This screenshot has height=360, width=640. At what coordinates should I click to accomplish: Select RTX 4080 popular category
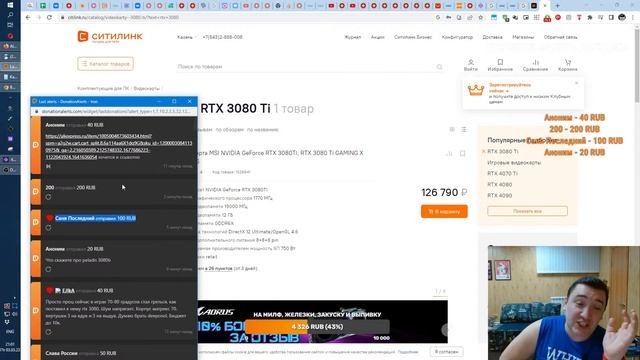pyautogui.click(x=500, y=184)
